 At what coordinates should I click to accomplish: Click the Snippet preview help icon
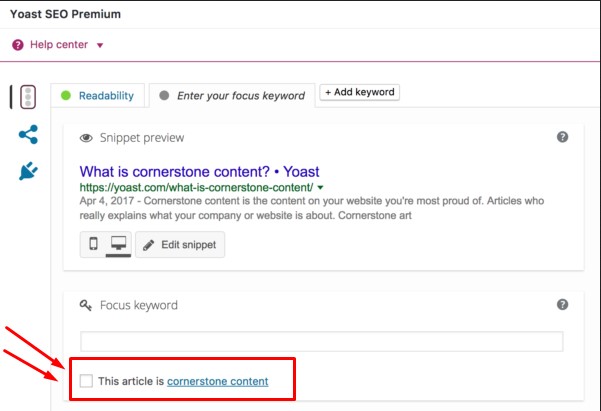(x=563, y=137)
